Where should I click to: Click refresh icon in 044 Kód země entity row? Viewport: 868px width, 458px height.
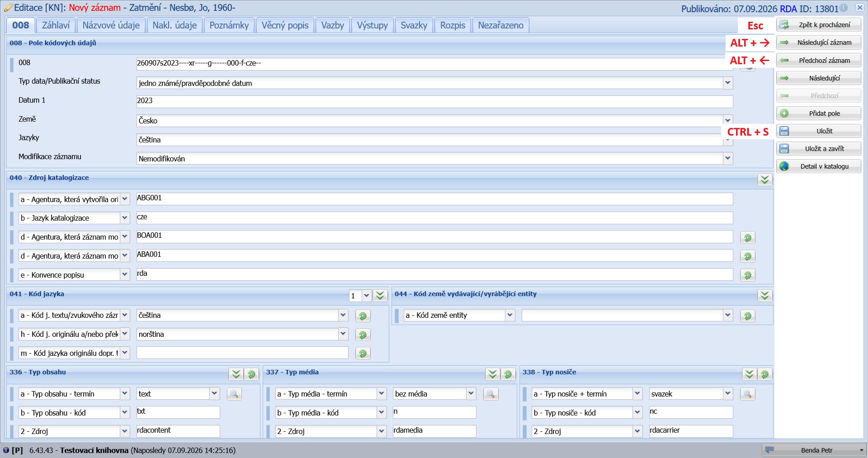[x=748, y=316]
